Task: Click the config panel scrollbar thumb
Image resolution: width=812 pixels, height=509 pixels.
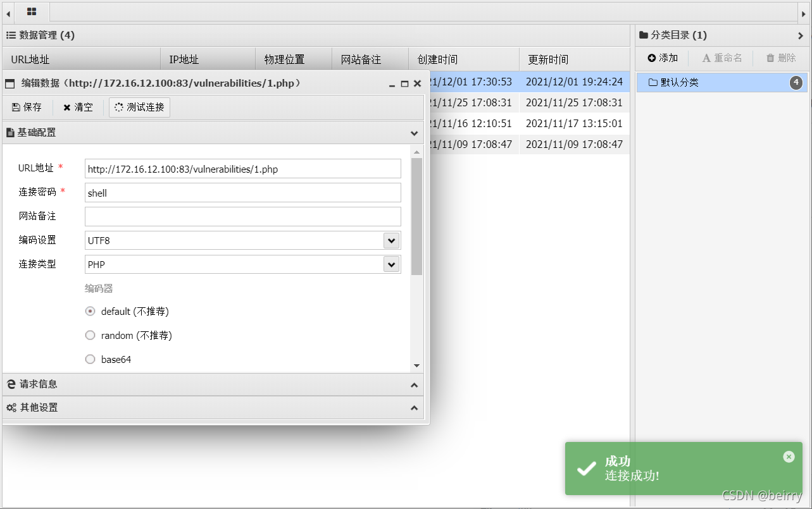Action: [416, 216]
